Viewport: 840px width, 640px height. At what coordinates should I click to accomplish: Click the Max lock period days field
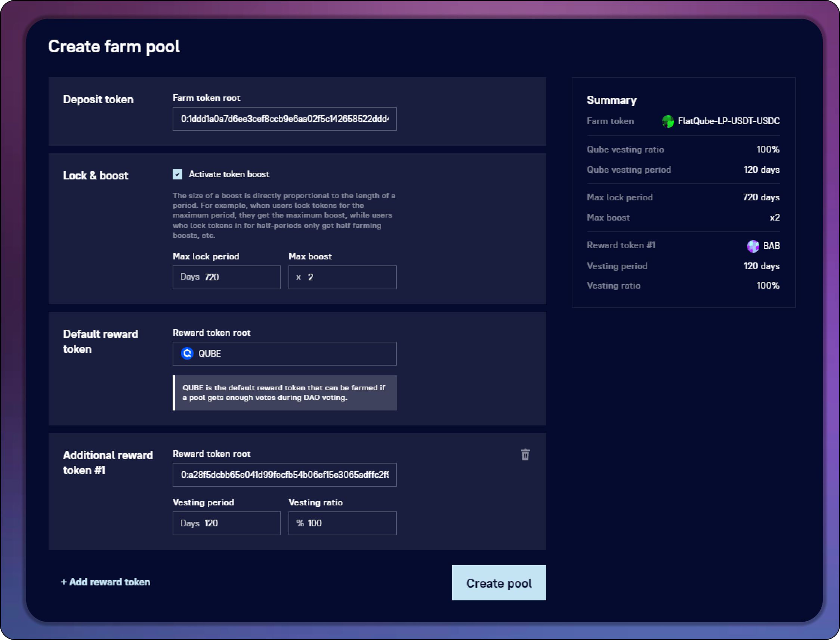pos(226,277)
